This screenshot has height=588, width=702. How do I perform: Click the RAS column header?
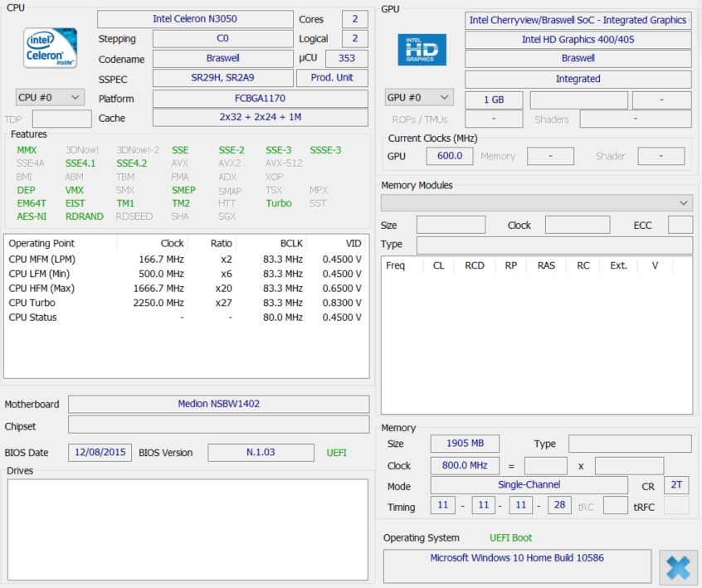[x=546, y=266]
